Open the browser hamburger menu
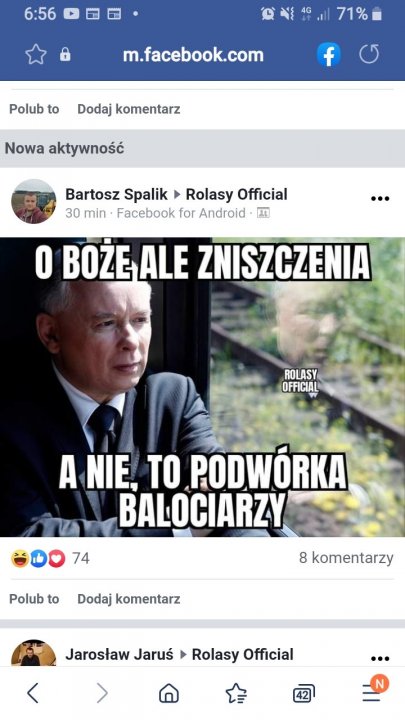The width and height of the screenshot is (405, 720). (x=371, y=692)
